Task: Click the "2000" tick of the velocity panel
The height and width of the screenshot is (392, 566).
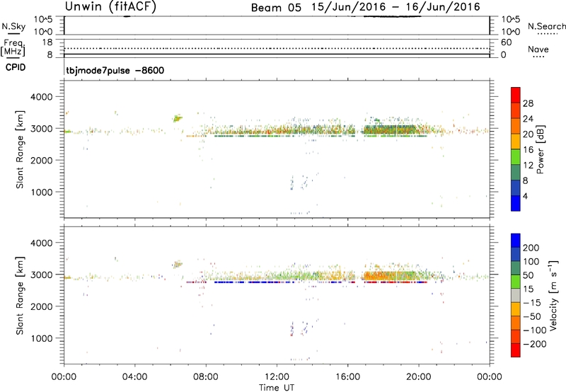Action: coord(42,306)
